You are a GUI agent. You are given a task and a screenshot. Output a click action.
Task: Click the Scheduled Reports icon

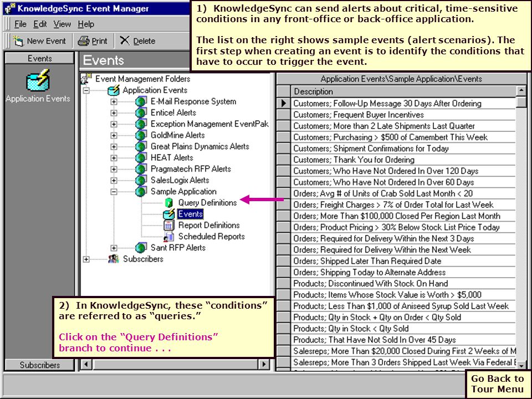pyautogui.click(x=168, y=236)
